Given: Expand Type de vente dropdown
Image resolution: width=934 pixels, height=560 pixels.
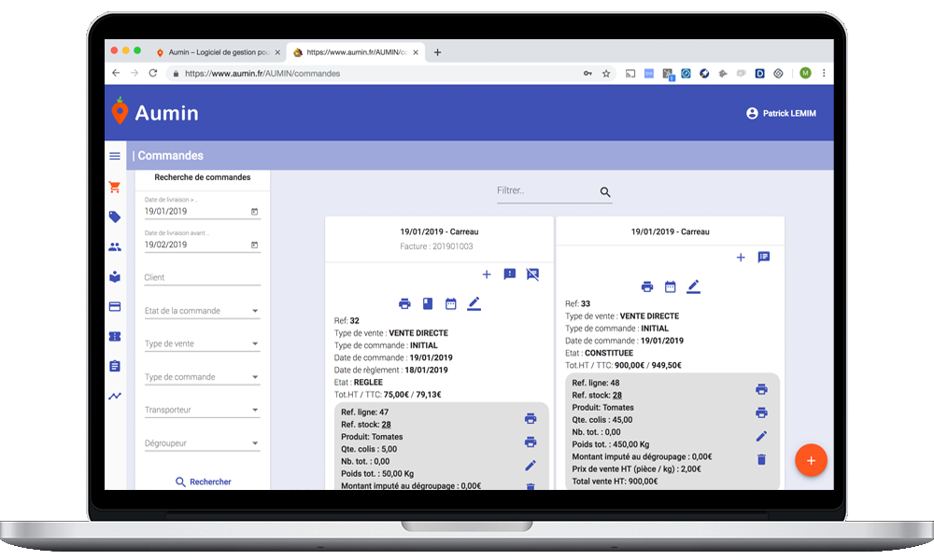Looking at the screenshot, I should pos(202,343).
